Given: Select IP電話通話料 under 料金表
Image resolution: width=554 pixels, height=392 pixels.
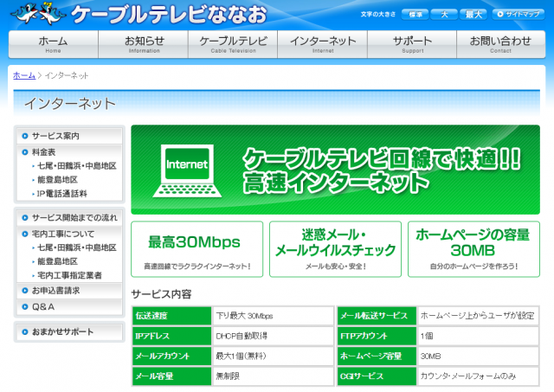Looking at the screenshot, I should (x=61, y=194).
